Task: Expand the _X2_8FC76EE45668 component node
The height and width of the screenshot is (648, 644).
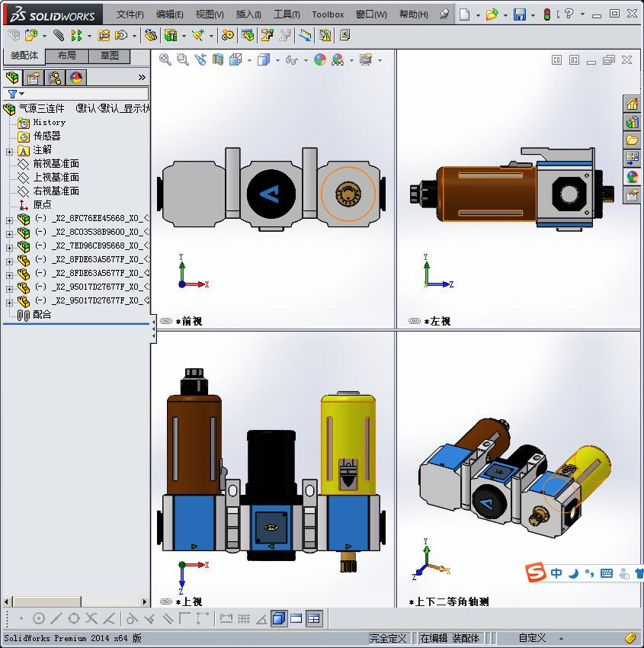Action: [9, 220]
